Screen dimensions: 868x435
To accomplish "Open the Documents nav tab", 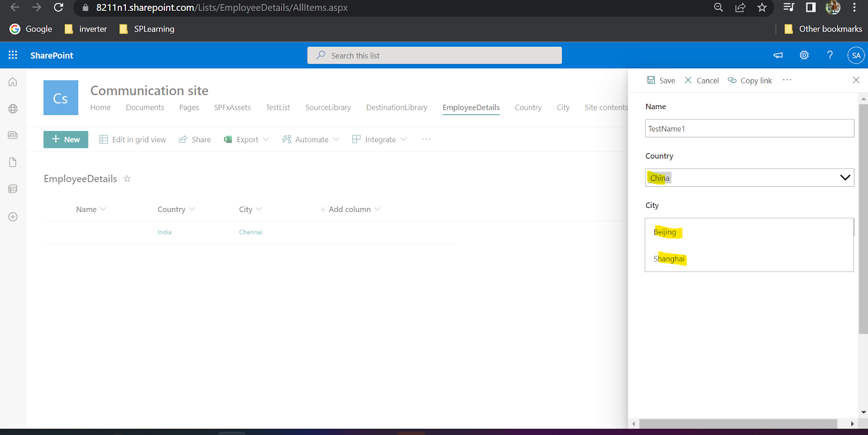I will click(145, 108).
